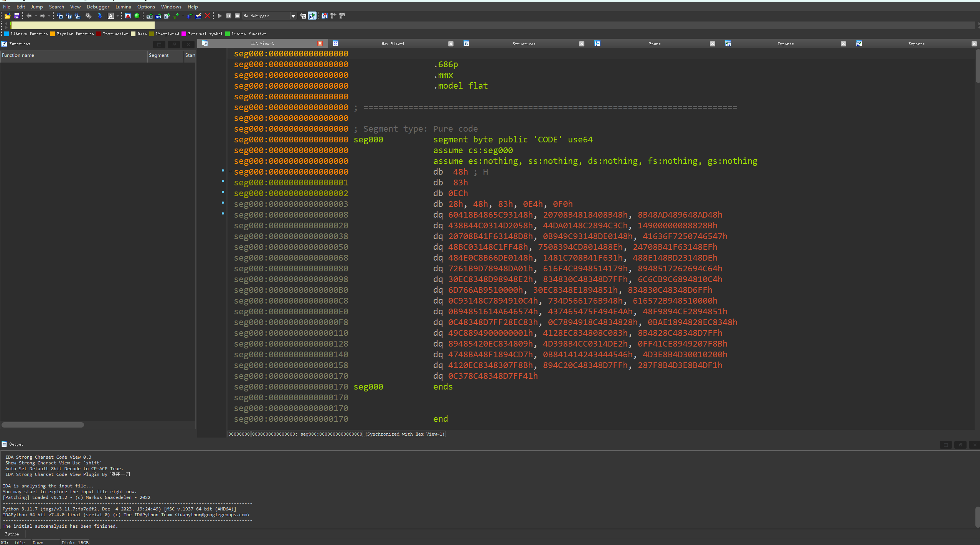The width and height of the screenshot is (980, 545).
Task: Toggle the highlighted C run-to-cursor toolbar button
Action: [x=312, y=16]
